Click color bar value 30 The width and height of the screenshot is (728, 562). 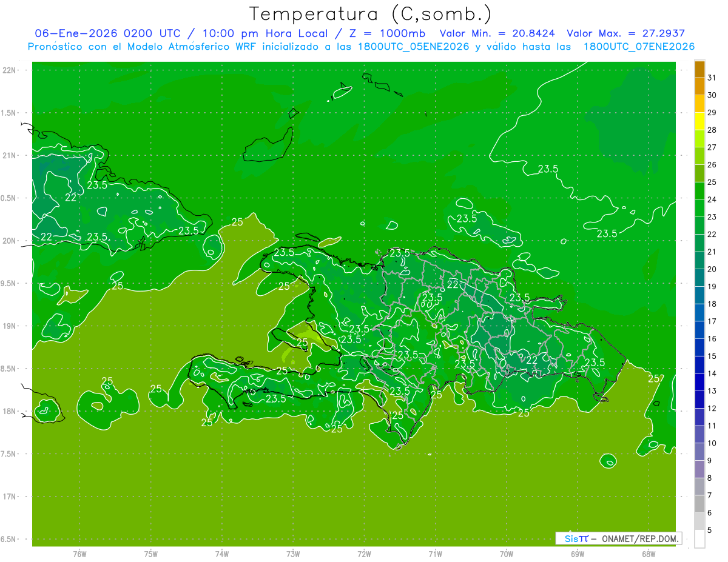(712, 95)
